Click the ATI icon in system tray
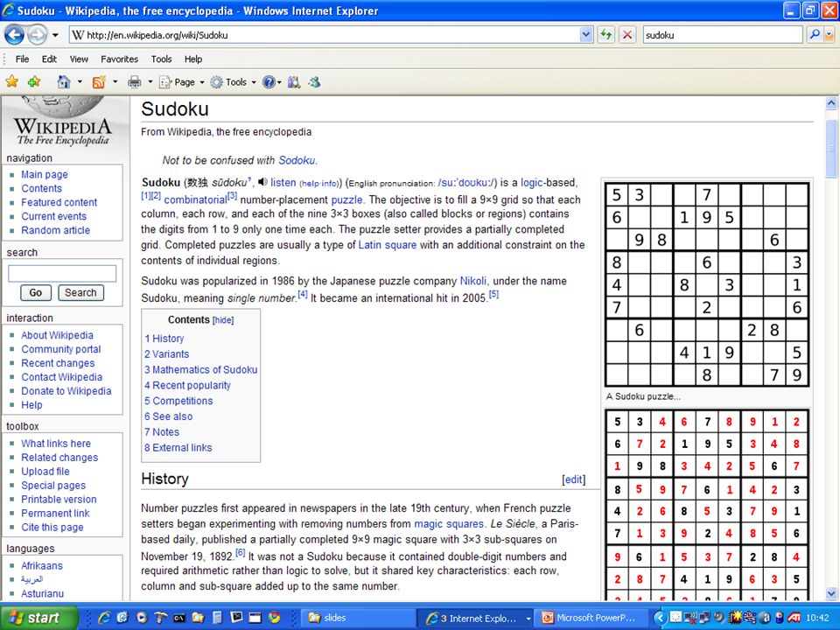 click(794, 618)
